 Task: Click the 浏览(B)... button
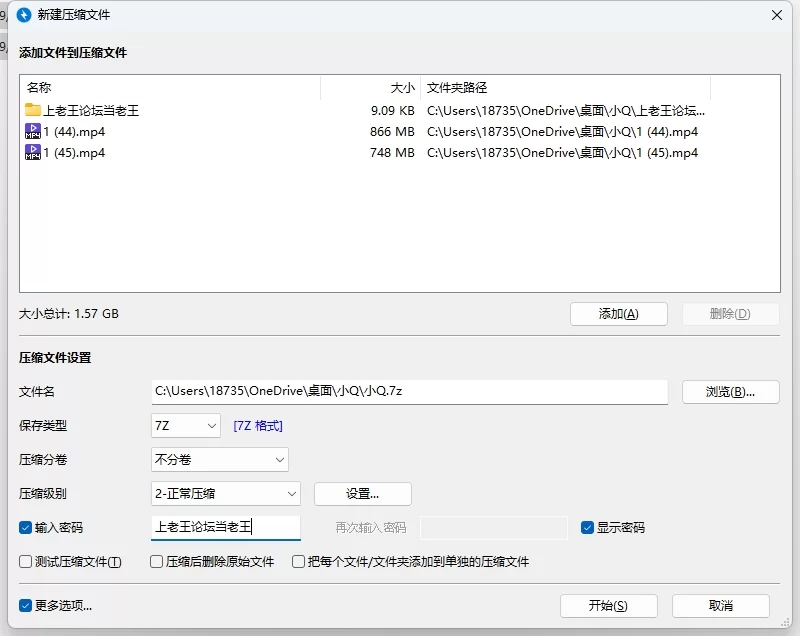731,392
